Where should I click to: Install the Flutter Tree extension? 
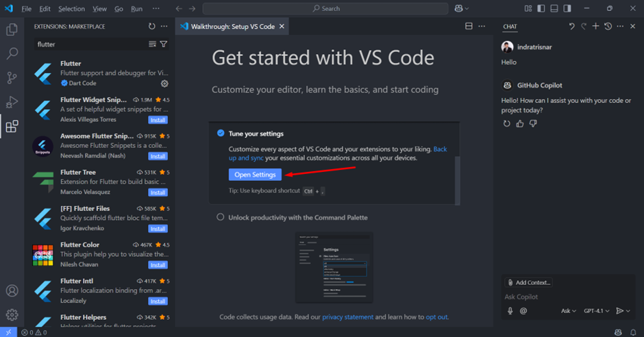tap(158, 192)
